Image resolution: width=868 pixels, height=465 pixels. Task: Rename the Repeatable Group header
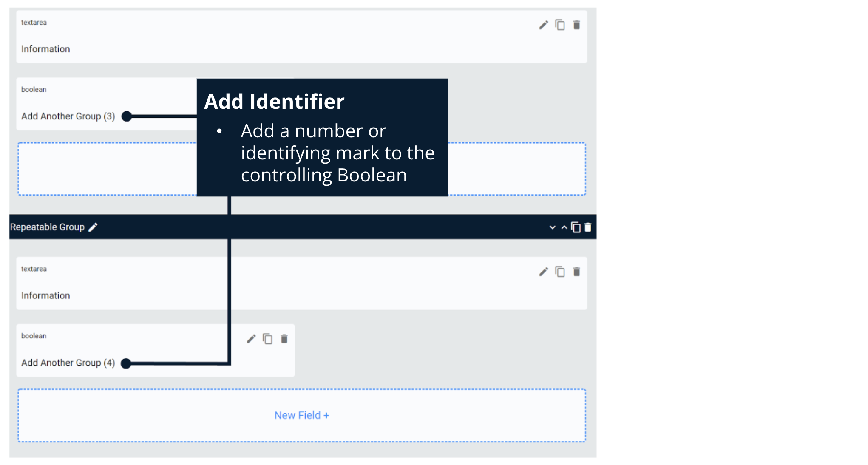[x=93, y=227]
